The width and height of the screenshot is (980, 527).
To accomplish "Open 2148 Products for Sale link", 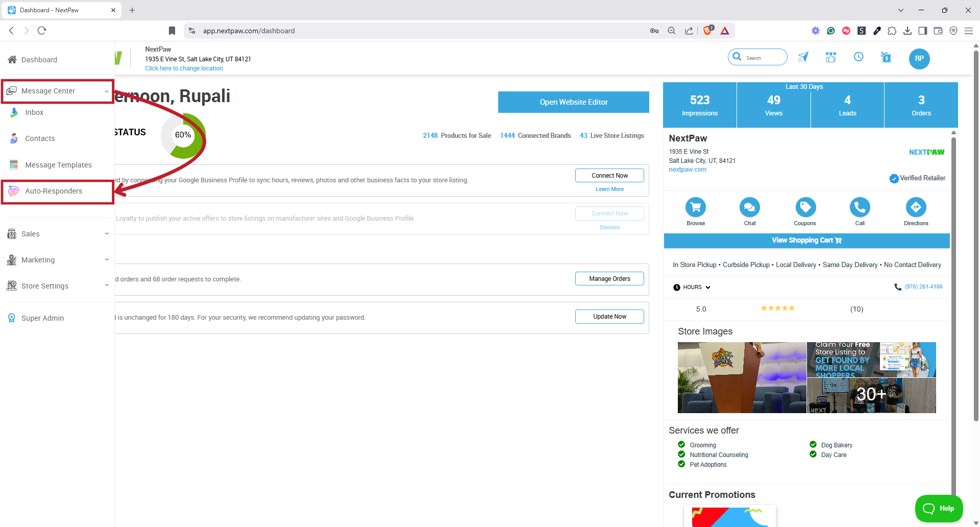I will coord(457,136).
